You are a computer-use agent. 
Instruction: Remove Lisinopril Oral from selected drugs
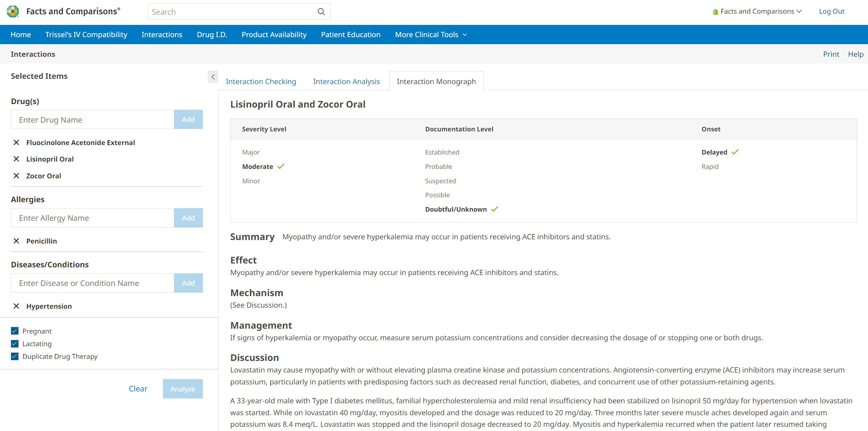pyautogui.click(x=16, y=159)
